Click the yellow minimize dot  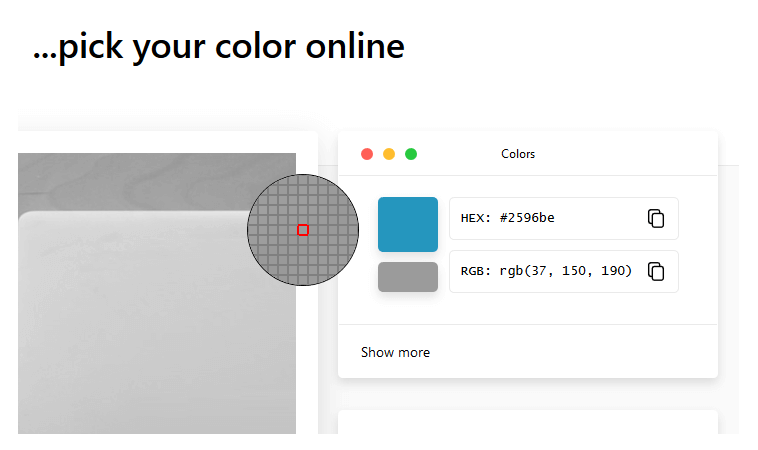coord(389,154)
